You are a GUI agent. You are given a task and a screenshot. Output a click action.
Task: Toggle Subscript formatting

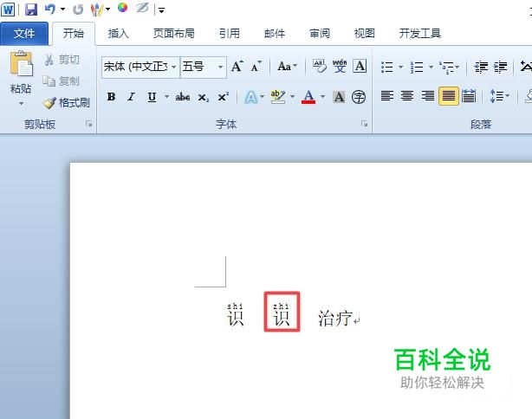(204, 98)
